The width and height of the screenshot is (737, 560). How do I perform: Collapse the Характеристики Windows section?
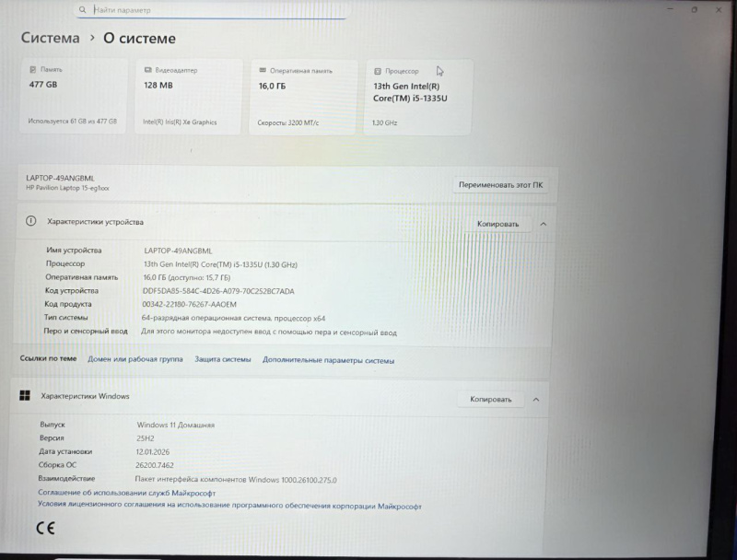tap(535, 400)
